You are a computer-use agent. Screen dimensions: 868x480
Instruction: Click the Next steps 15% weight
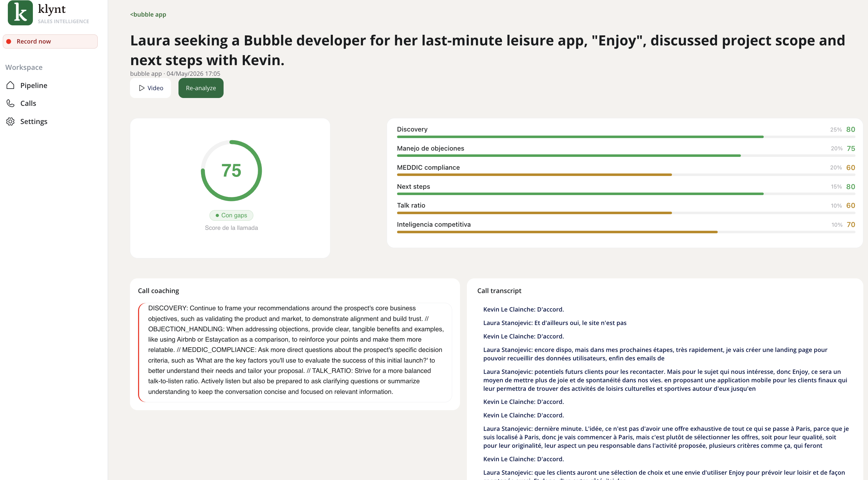836,187
